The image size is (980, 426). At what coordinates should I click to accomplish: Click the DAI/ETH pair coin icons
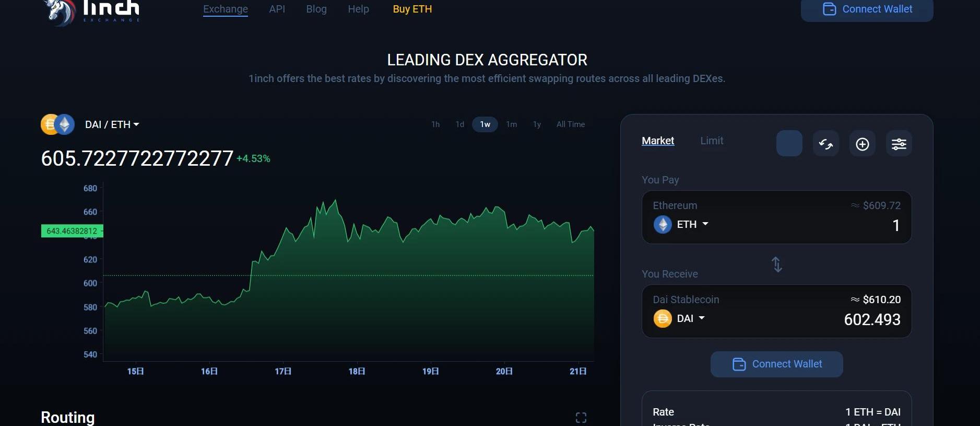pyautogui.click(x=58, y=124)
